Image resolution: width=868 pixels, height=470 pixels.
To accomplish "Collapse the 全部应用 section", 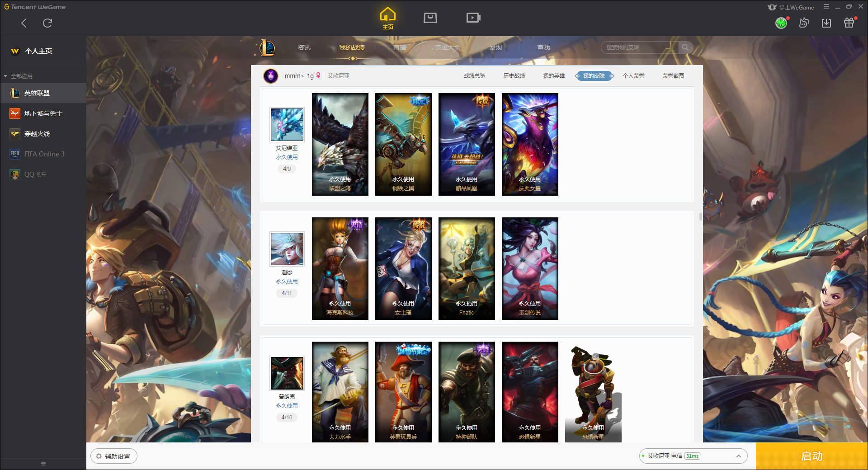I will pos(18,76).
